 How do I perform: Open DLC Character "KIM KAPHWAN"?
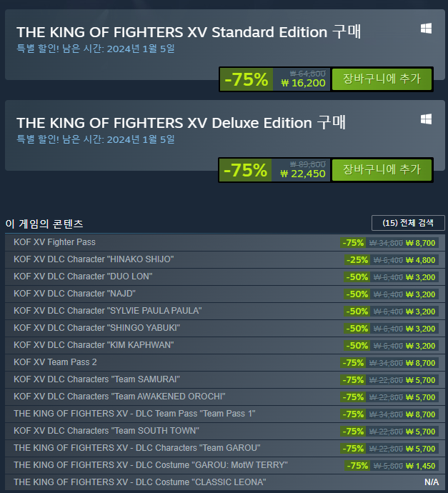(x=94, y=345)
